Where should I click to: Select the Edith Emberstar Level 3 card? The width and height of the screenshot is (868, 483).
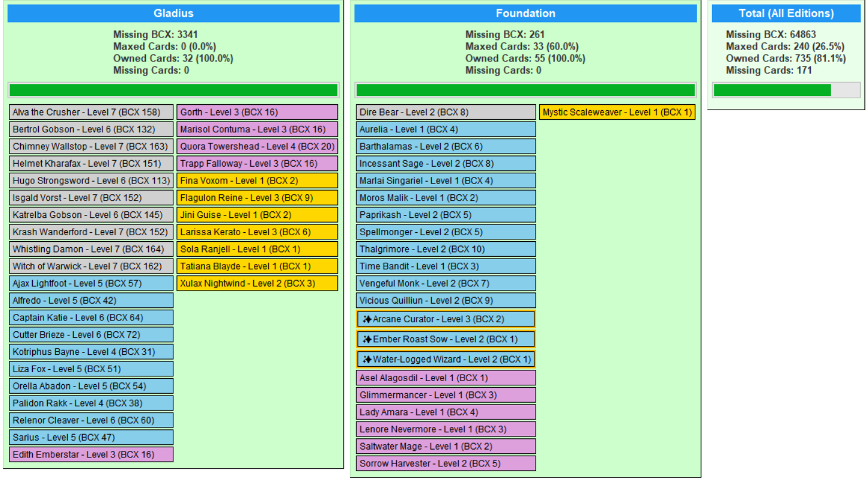coord(92,454)
